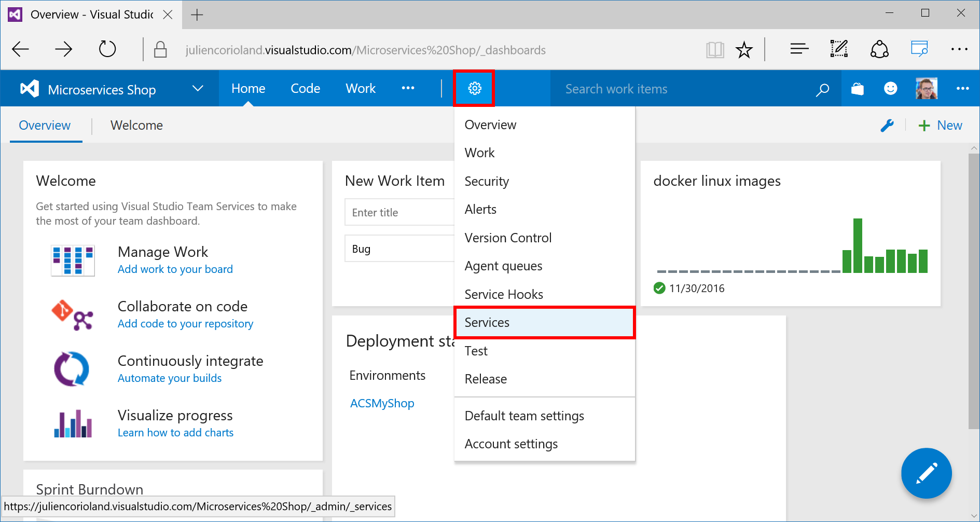980x522 pixels.
Task: Click the Visual Studio logo icon
Action: 30,89
